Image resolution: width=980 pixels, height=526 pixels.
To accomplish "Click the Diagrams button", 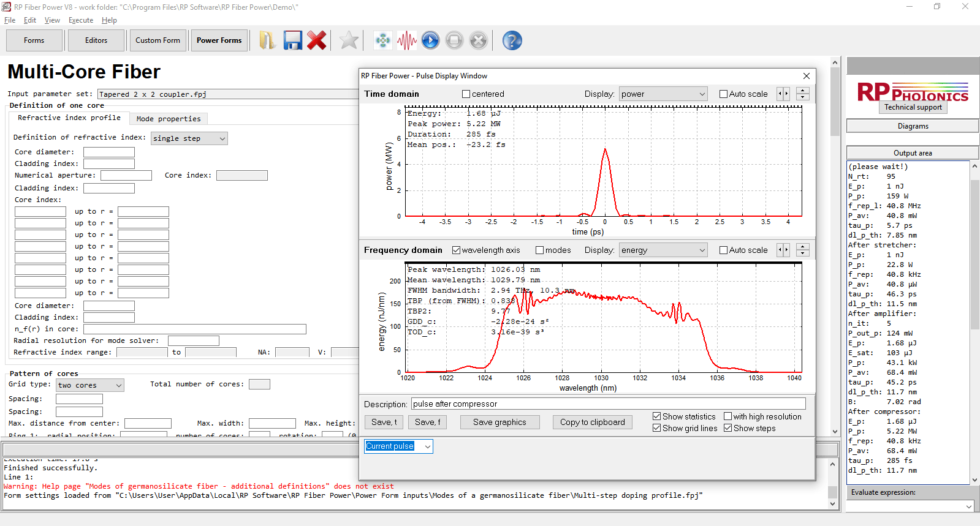I will 913,126.
